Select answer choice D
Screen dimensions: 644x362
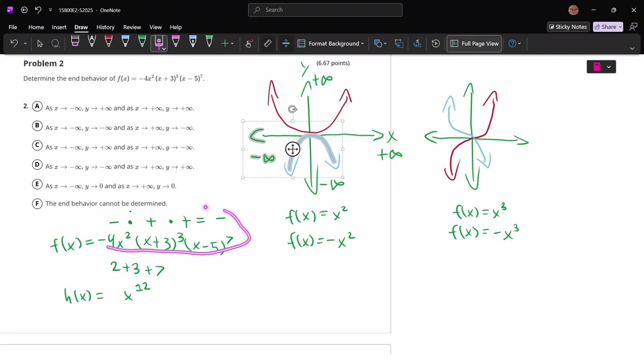click(x=37, y=165)
